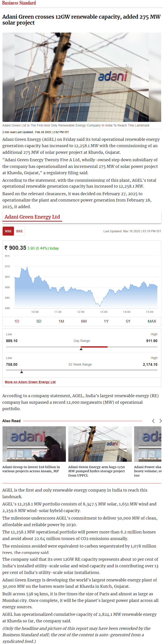Show the 1M chart range
This screenshot has width=163, height=644.
click(61, 321)
